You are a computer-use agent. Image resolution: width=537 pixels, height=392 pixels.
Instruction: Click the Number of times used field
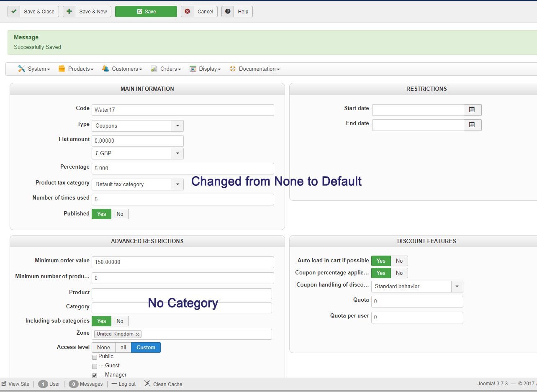pos(183,199)
